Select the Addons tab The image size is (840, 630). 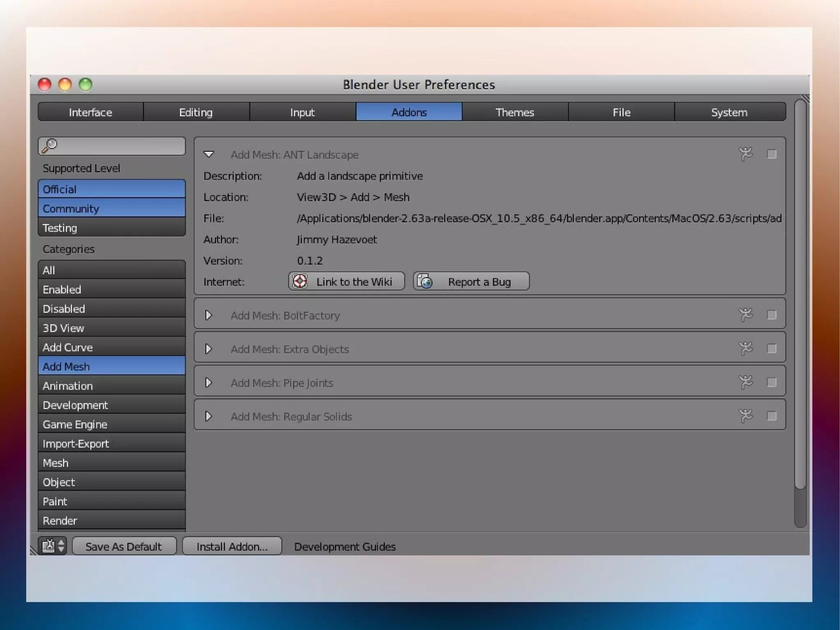[x=409, y=112]
